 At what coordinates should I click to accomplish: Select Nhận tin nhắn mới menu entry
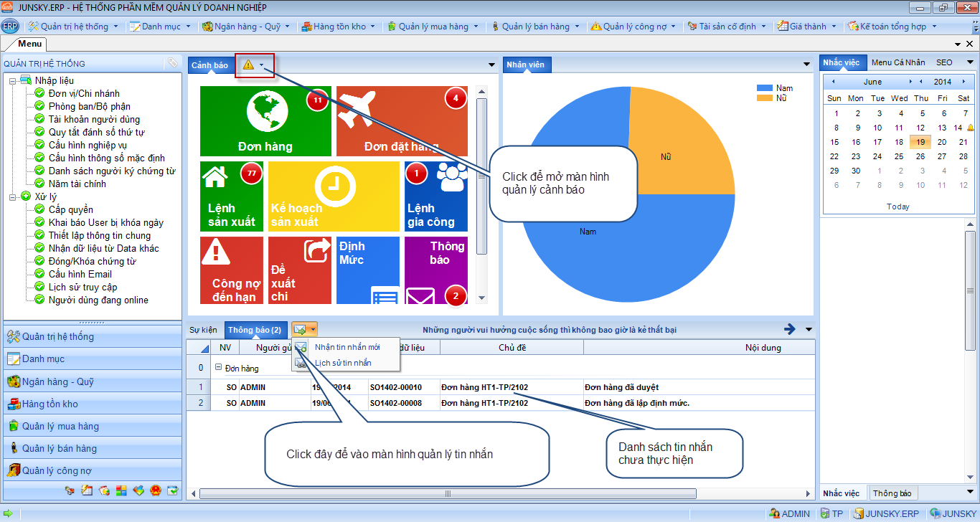(347, 347)
